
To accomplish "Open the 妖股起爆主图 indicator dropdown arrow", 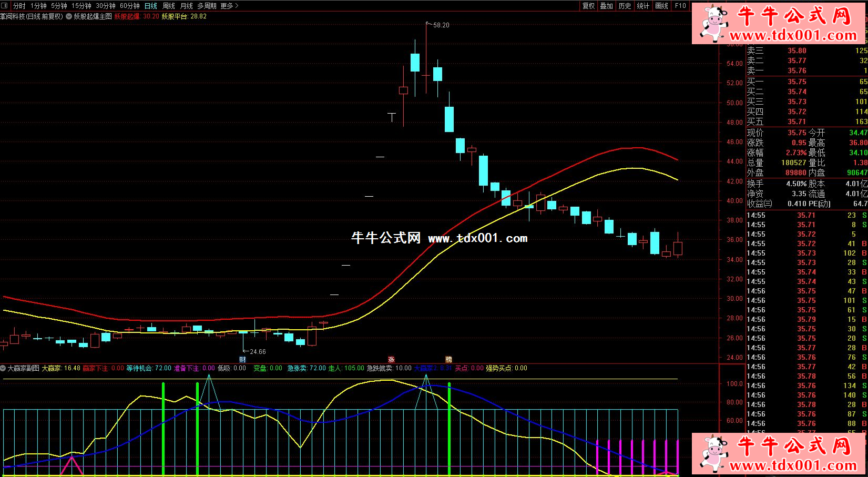I will [69, 16].
